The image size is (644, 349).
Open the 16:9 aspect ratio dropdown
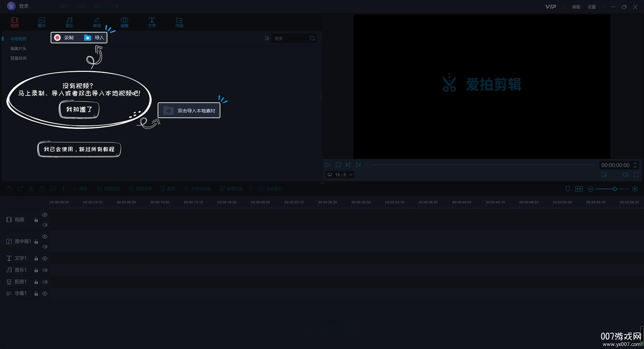340,174
